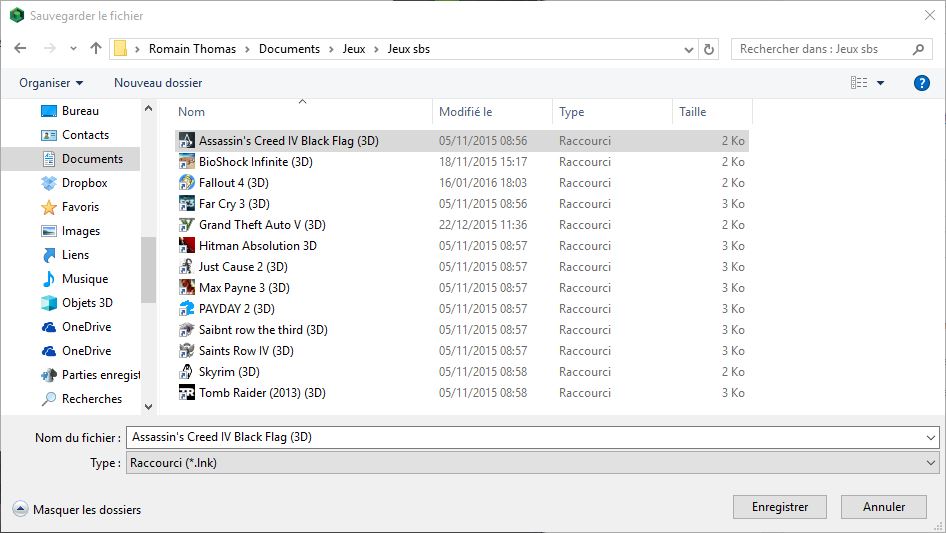Screen dimensions: 946x533
Task: Click the Dropbox icon in sidebar
Action: [48, 183]
